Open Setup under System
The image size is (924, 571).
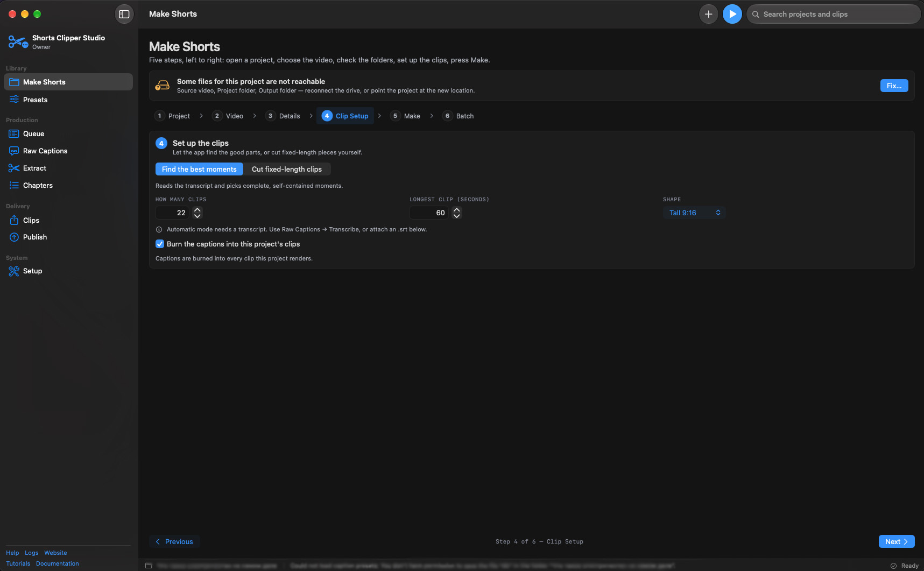pos(68,271)
